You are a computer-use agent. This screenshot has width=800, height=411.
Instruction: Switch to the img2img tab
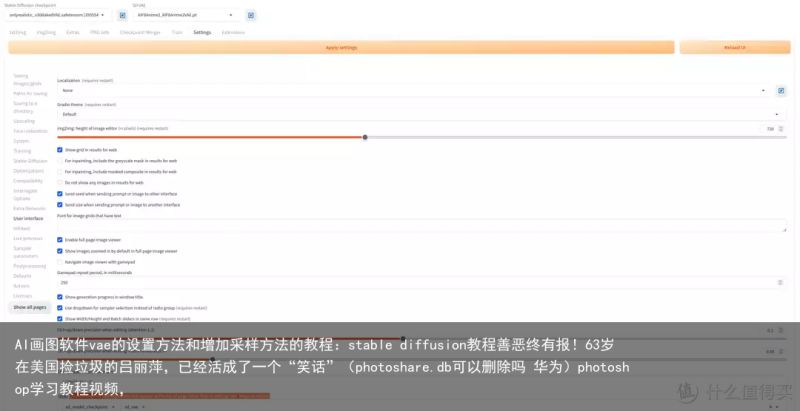[x=46, y=32]
